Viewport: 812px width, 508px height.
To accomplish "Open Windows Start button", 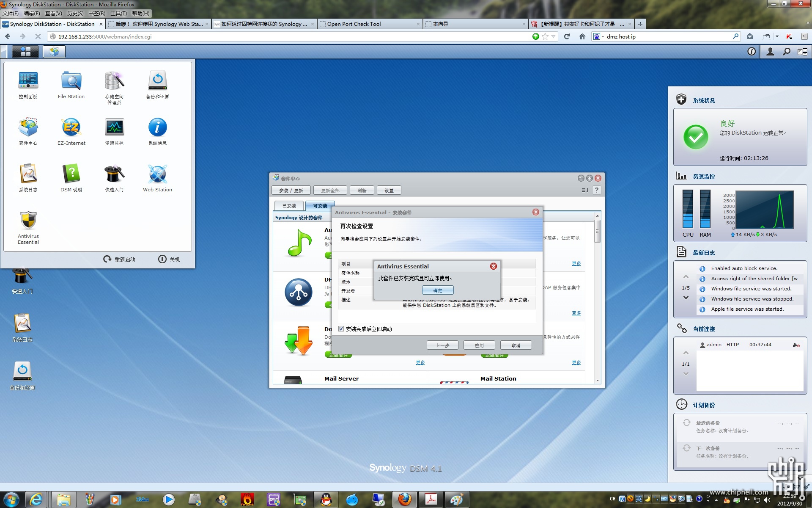I will pos(11,500).
